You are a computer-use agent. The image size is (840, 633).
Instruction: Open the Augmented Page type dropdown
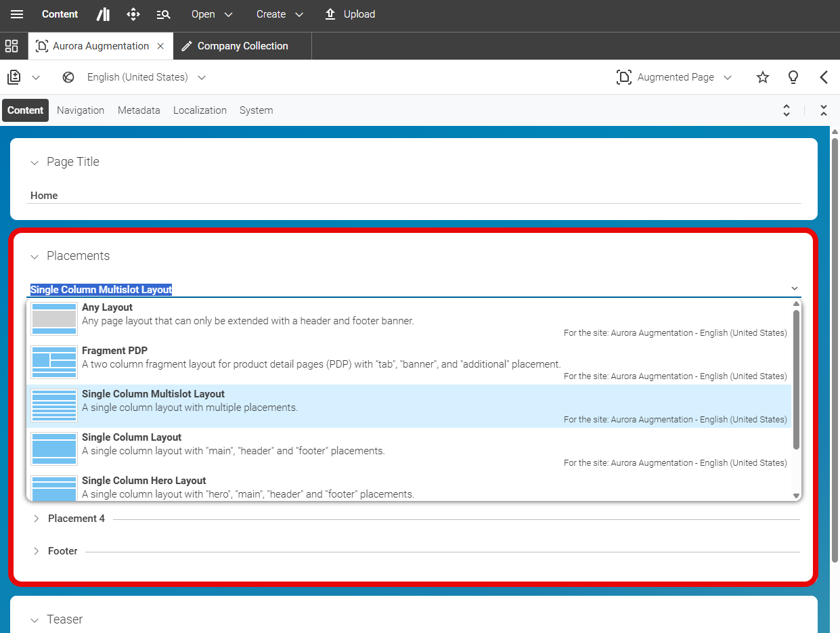coord(728,77)
